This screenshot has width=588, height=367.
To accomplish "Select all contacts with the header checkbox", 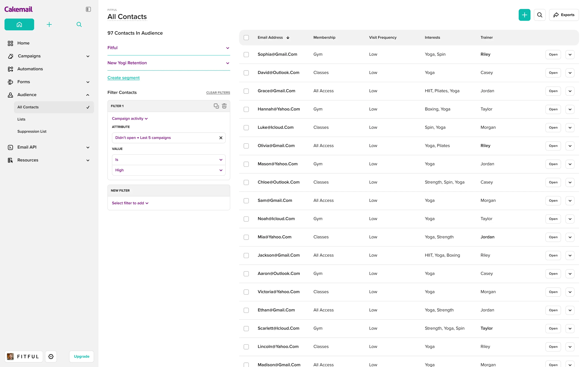I will 246,38.
